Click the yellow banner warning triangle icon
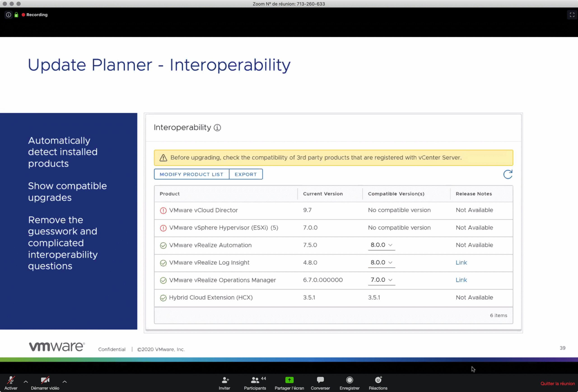578x392 pixels. [163, 158]
